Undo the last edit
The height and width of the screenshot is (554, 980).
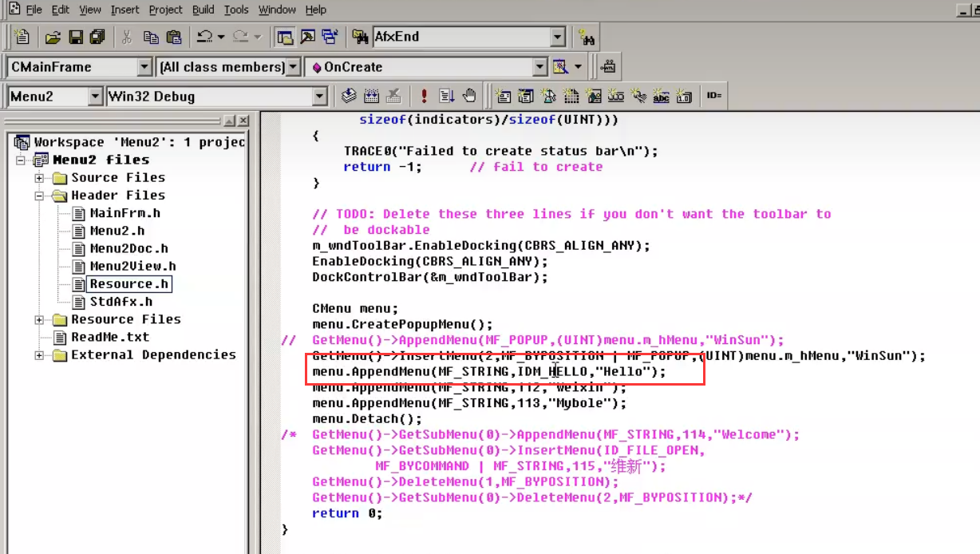tap(204, 37)
